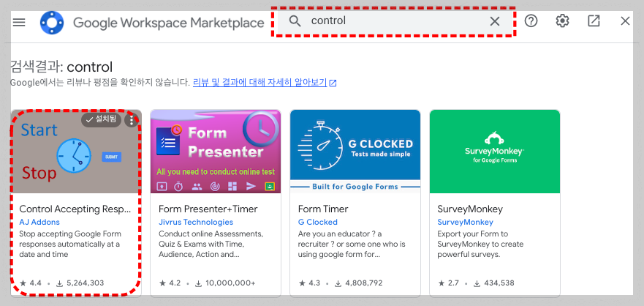Open SurveyMonkey green banner image
644x306 pixels.
495,152
